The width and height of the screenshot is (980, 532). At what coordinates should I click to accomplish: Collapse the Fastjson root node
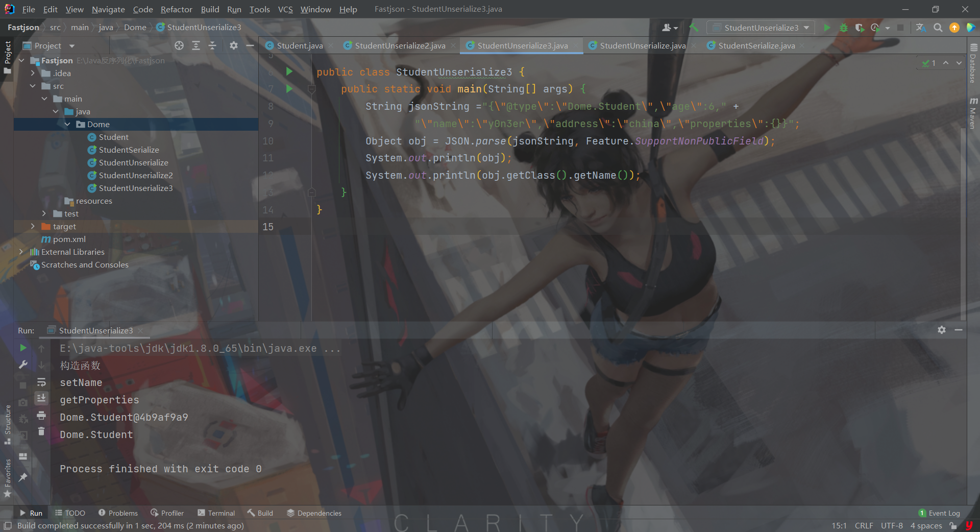[x=21, y=60]
